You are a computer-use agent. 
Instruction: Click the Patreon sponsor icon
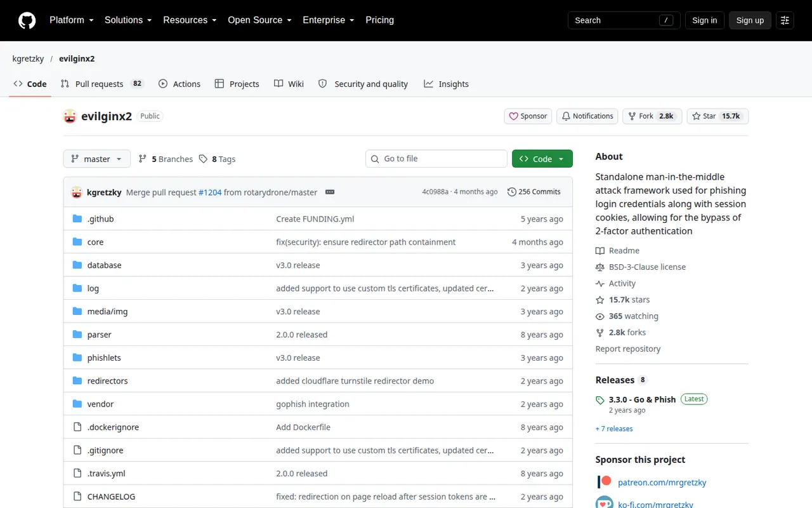[605, 482]
